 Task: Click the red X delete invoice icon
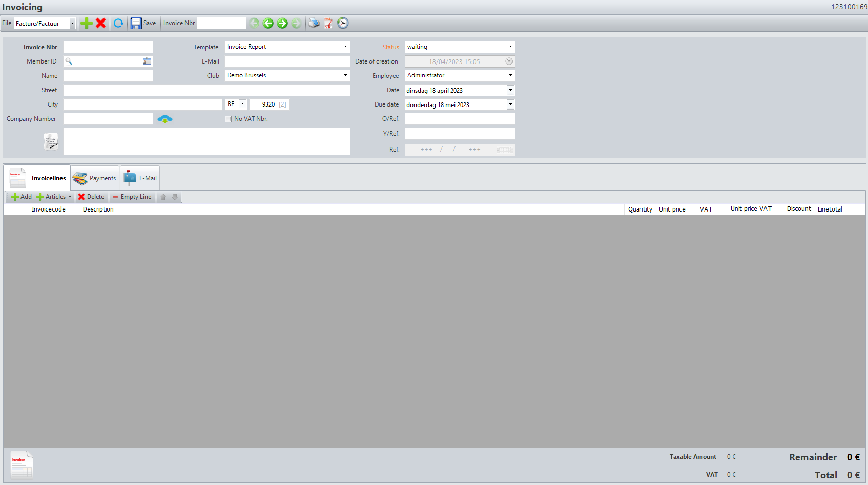101,23
